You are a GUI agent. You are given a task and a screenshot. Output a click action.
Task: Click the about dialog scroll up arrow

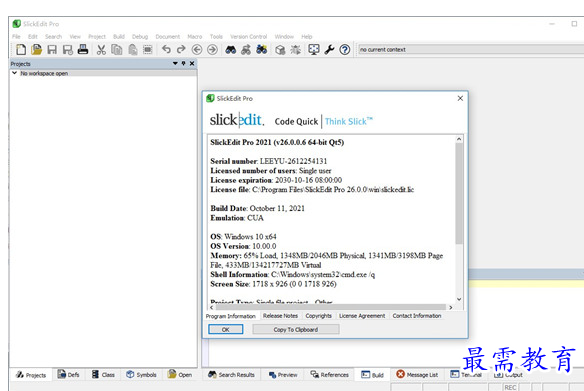pos(459,139)
